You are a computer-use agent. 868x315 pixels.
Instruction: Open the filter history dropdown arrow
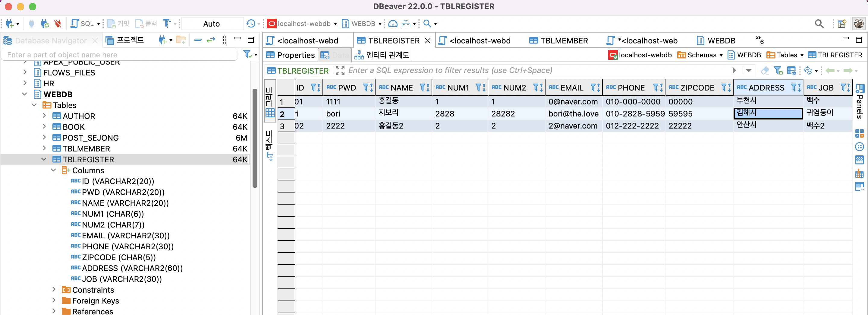[x=749, y=70]
